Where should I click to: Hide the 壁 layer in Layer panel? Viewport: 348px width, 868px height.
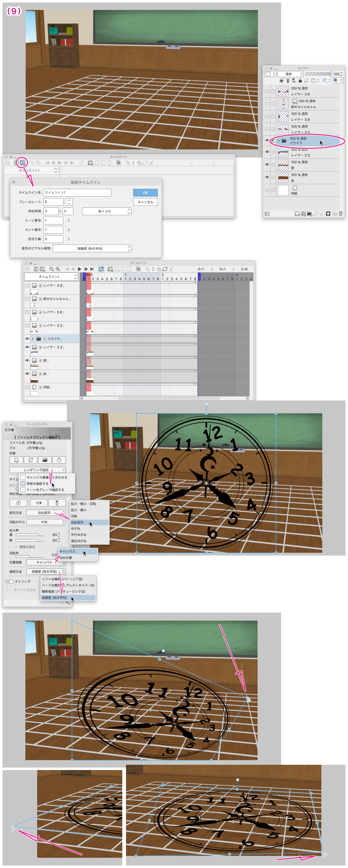tap(267, 165)
